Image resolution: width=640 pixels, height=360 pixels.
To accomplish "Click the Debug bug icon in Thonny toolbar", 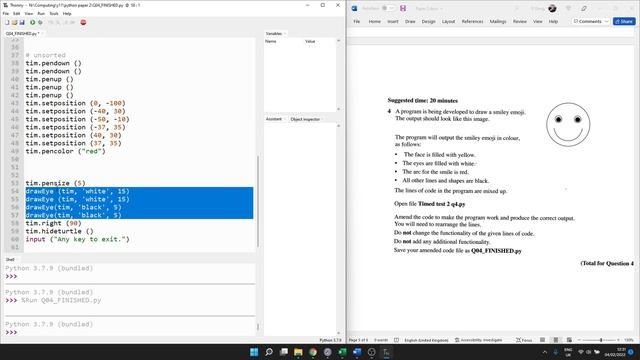I will [x=40, y=22].
